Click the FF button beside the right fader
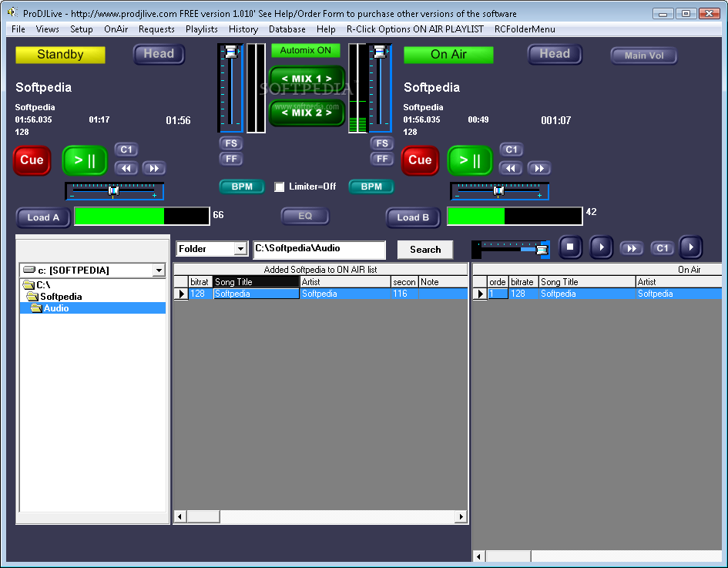728x568 pixels. coord(382,159)
